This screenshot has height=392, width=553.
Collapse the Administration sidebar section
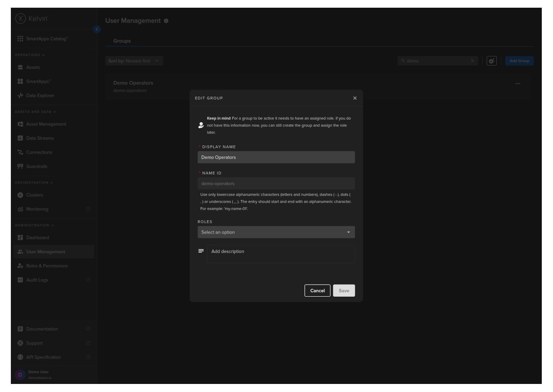(34, 225)
